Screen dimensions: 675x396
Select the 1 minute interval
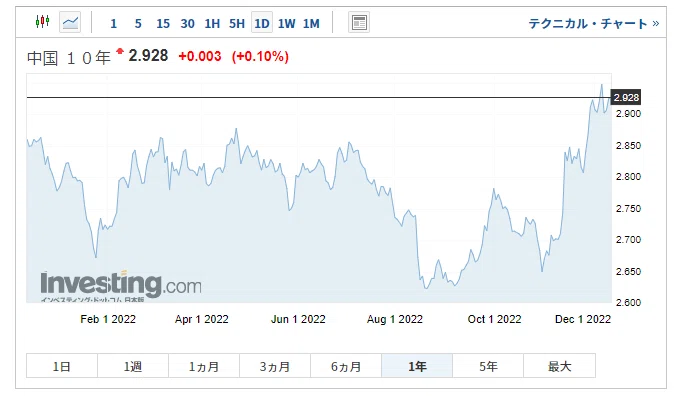pyautogui.click(x=114, y=23)
